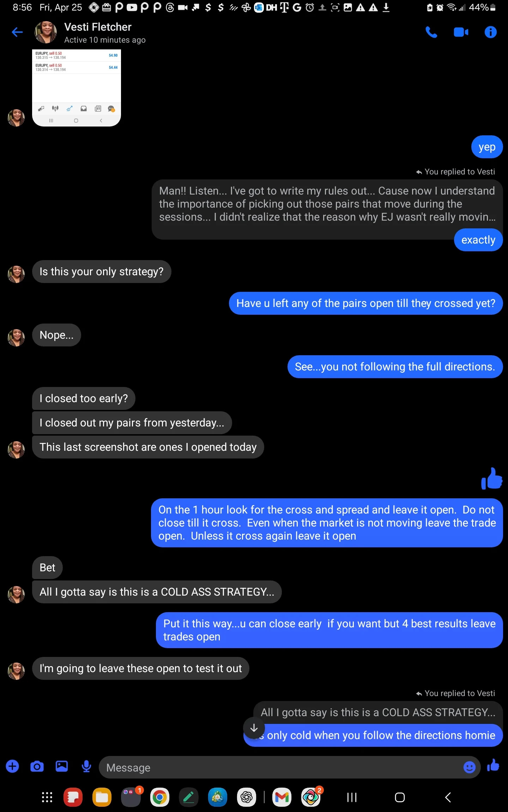The height and width of the screenshot is (812, 508).
Task: Open the Android app drawer grid
Action: point(47,797)
